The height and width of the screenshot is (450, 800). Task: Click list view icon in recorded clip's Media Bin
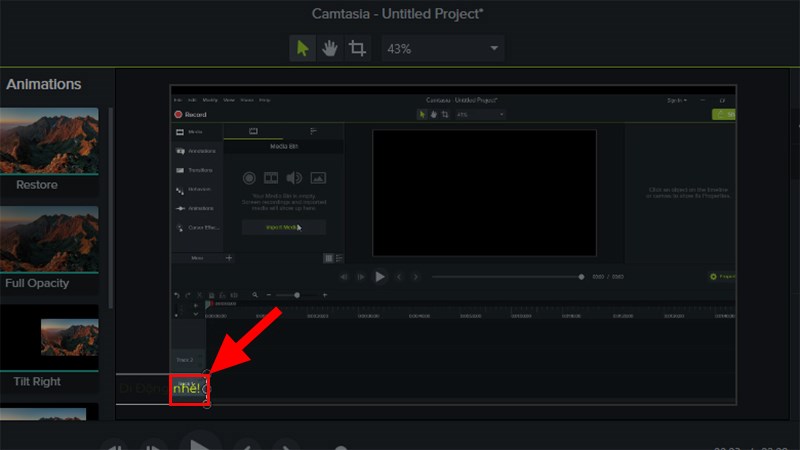point(339,258)
